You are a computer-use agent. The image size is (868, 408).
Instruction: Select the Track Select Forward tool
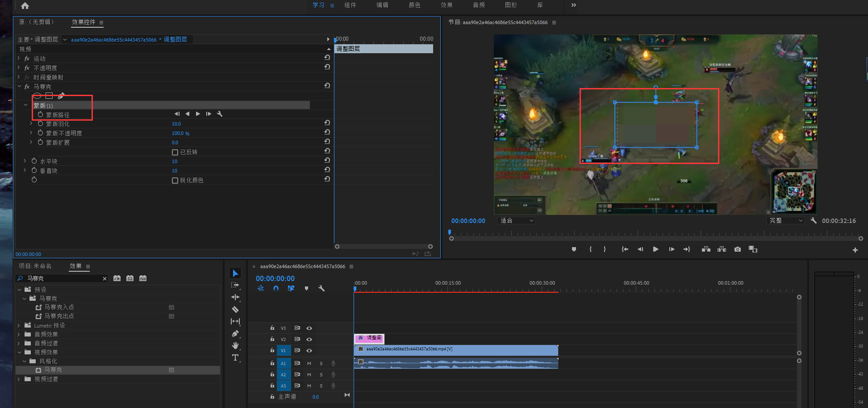click(235, 285)
